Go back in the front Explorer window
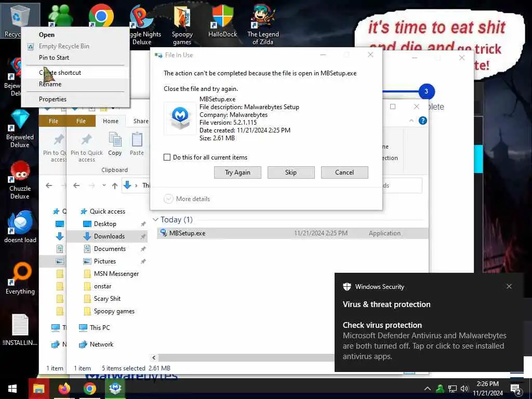Image resolution: width=532 pixels, height=399 pixels. click(76, 185)
